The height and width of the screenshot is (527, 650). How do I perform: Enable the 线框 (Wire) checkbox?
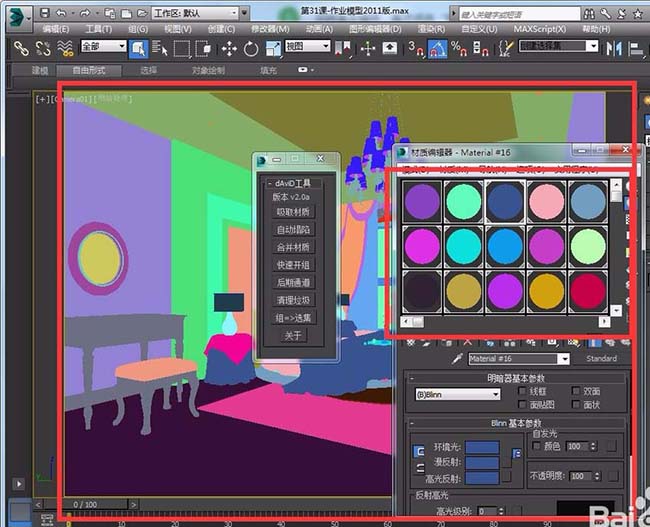pyautogui.click(x=521, y=392)
